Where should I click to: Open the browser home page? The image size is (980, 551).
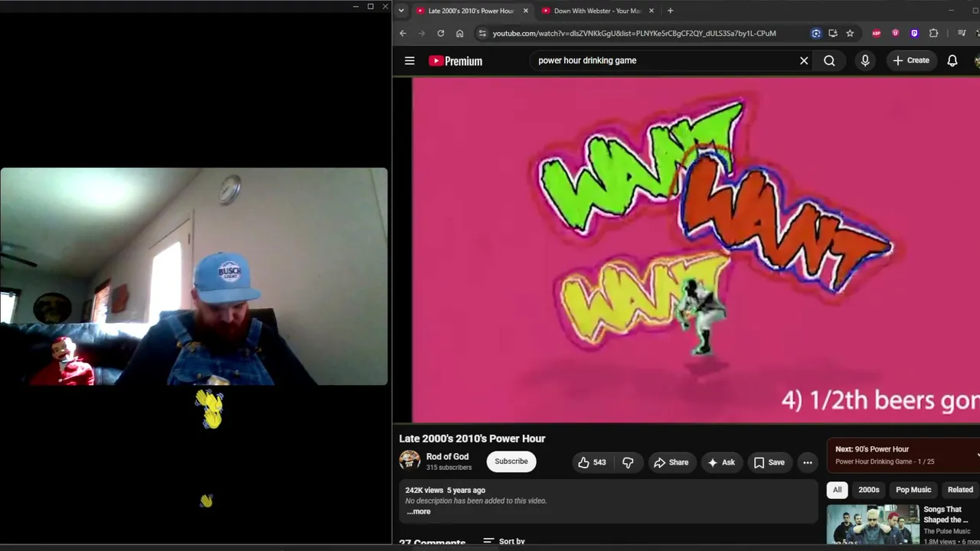pyautogui.click(x=459, y=33)
